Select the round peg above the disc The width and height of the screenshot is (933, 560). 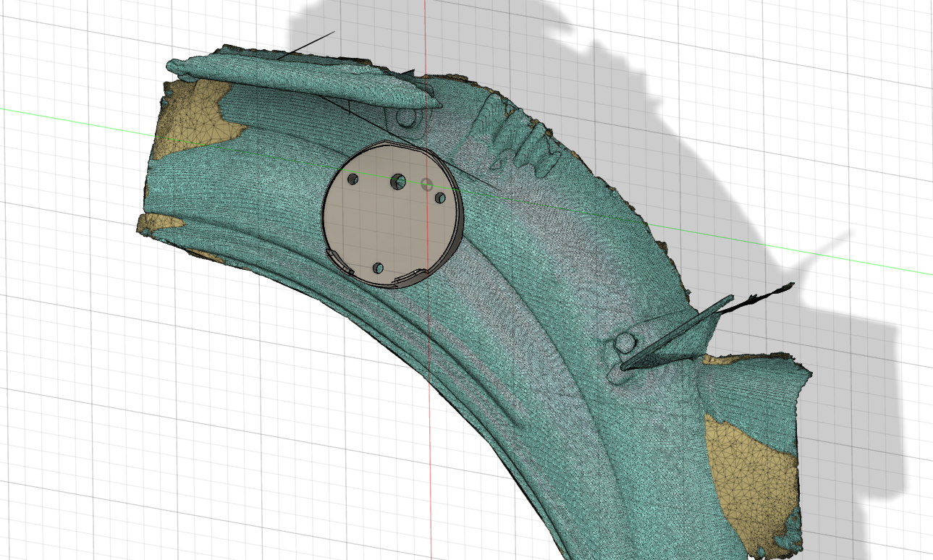point(408,116)
